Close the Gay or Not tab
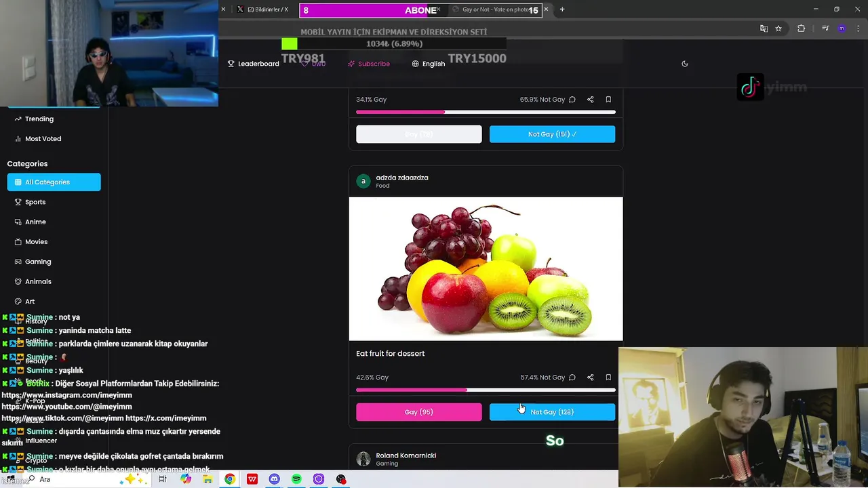The width and height of the screenshot is (868, 488). [546, 9]
